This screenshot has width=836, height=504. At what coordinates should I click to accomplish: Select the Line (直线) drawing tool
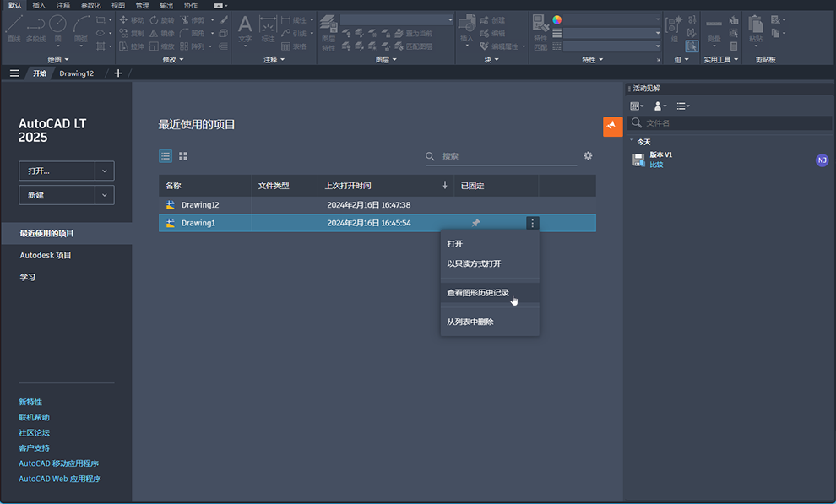14,29
